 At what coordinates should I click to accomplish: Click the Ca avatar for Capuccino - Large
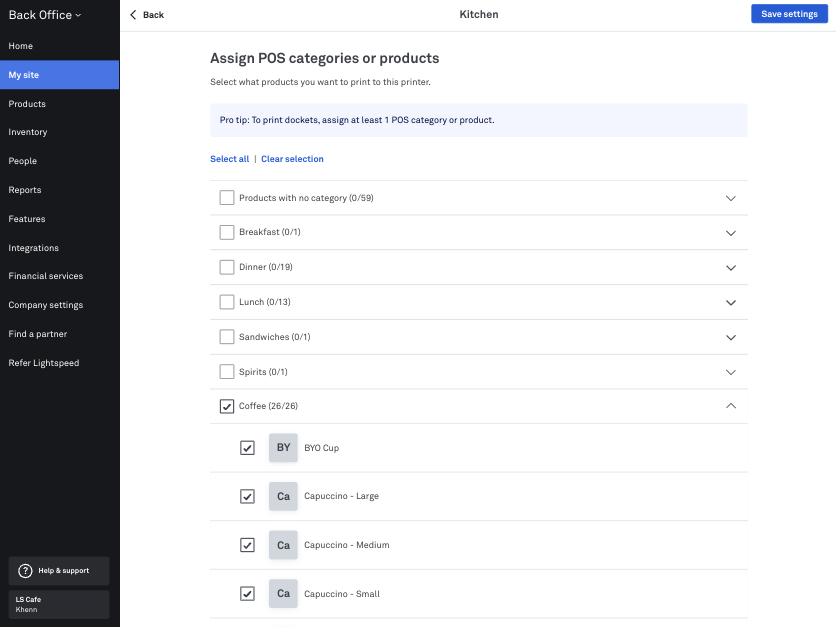283,496
